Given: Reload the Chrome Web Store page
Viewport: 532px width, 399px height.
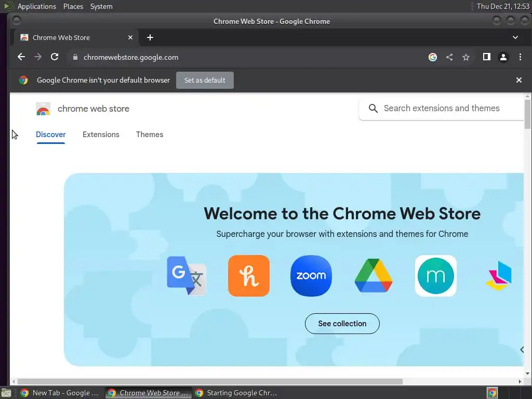Looking at the screenshot, I should [55, 57].
